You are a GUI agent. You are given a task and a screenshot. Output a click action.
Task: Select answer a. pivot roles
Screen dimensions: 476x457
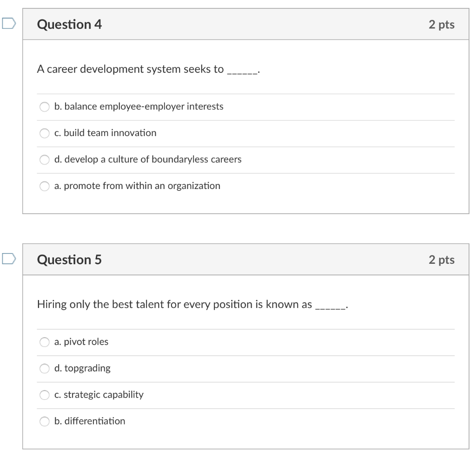45,342
